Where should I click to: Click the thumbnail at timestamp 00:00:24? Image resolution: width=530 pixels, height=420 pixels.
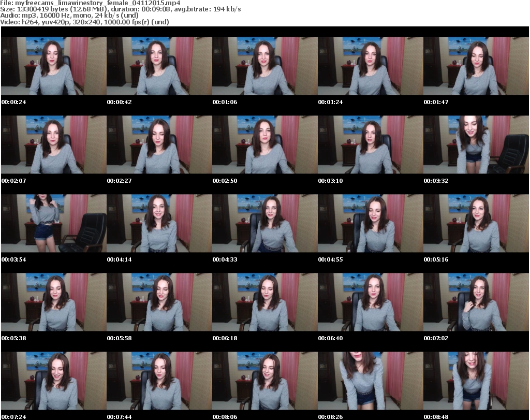(x=53, y=66)
